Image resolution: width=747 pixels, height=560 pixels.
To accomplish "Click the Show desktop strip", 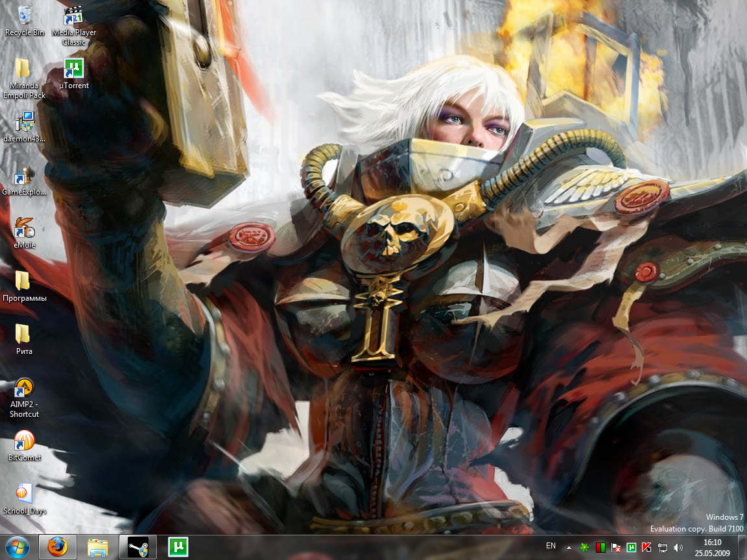I will 742,548.
